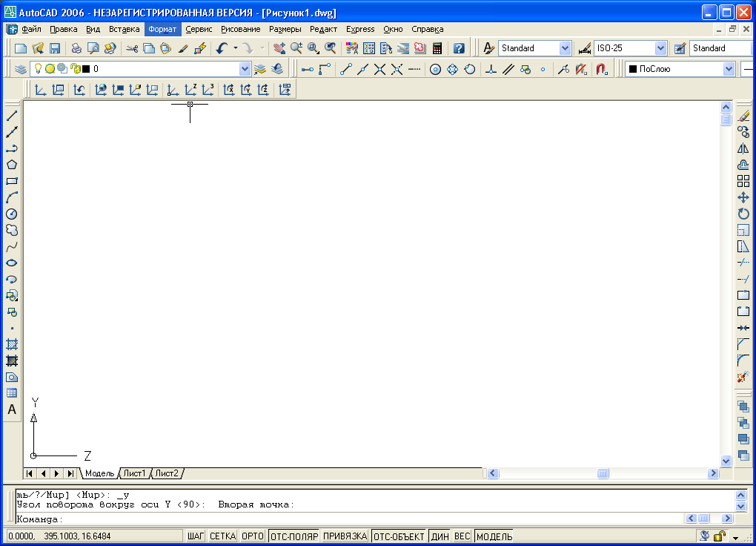Toggle ОТС-ОБЪЕКТ object tracking
The height and width of the screenshot is (546, 756).
click(x=399, y=536)
